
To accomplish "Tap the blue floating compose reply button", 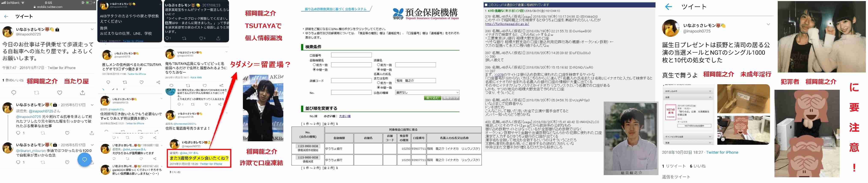I will [85, 159].
